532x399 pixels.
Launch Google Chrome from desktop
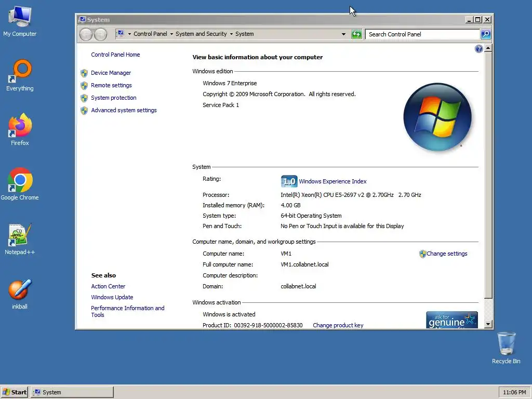(x=20, y=184)
